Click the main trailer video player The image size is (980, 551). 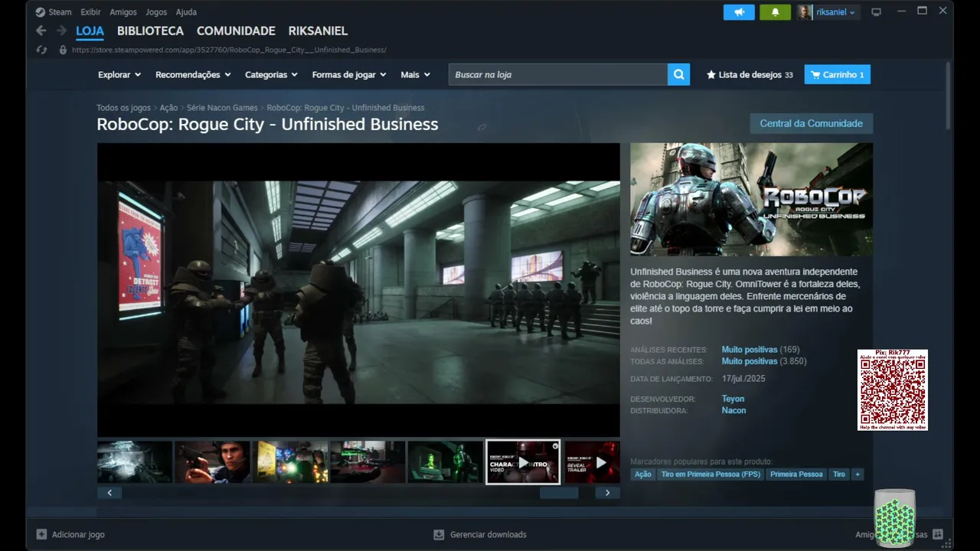tap(358, 290)
